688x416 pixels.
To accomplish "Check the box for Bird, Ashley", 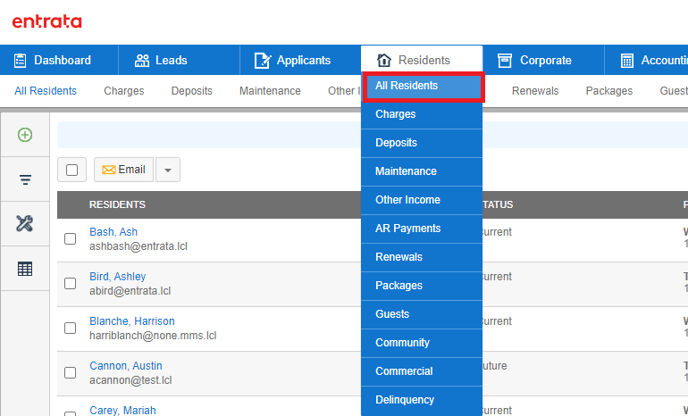I will pyautogui.click(x=70, y=283).
